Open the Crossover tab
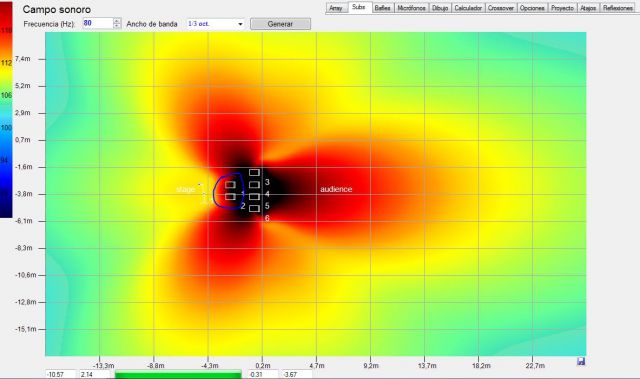This screenshot has width=640, height=379. pos(501,8)
